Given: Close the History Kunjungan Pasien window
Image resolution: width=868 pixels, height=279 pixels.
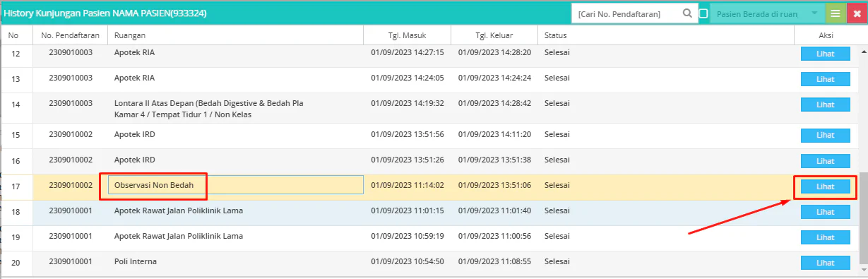Looking at the screenshot, I should 857,13.
